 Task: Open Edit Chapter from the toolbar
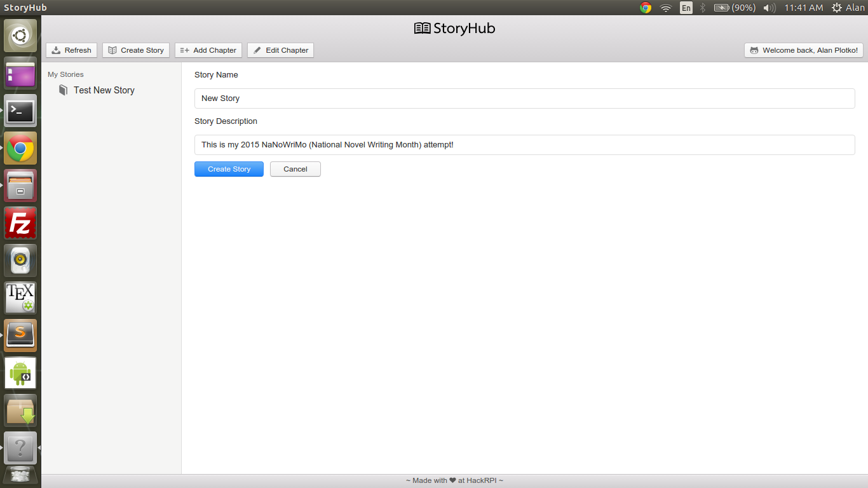pos(280,50)
